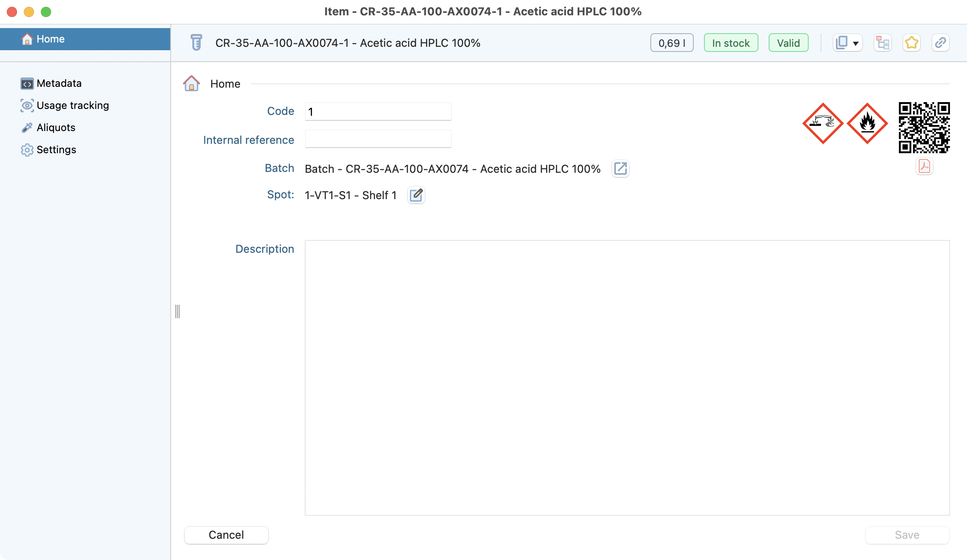Viewport: 967px width, 560px height.
Task: Open the Usage tracking section
Action: [x=72, y=106]
